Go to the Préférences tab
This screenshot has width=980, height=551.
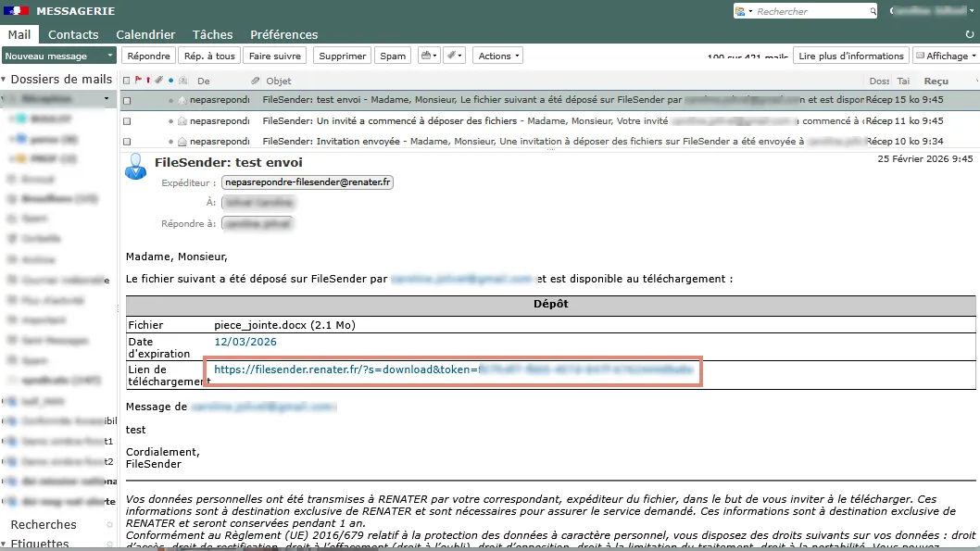coord(283,34)
